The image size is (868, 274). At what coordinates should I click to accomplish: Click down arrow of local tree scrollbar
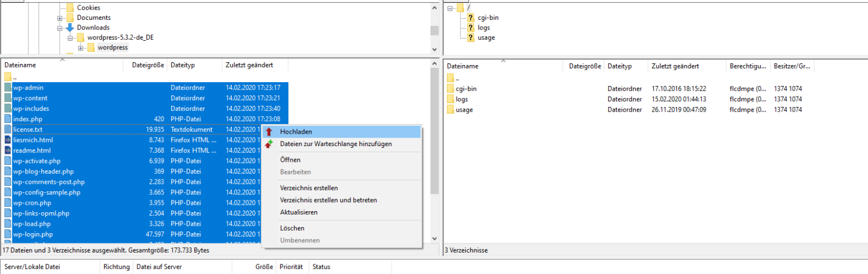pyautogui.click(x=435, y=50)
